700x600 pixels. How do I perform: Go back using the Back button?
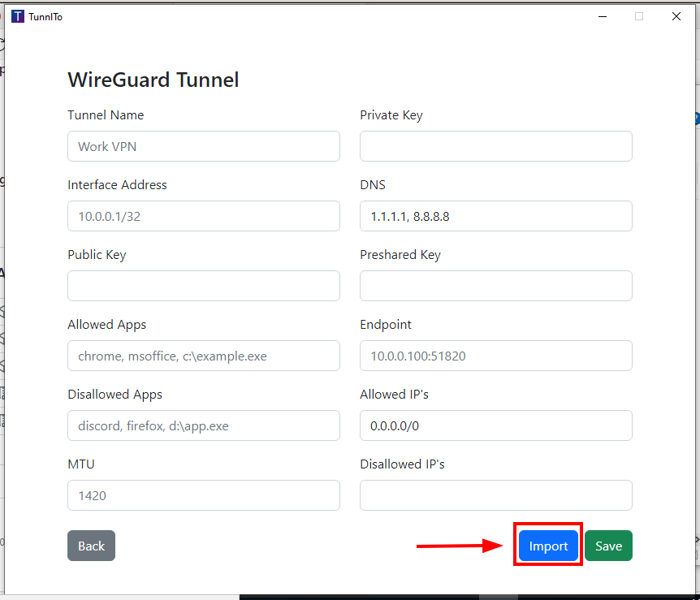click(91, 546)
